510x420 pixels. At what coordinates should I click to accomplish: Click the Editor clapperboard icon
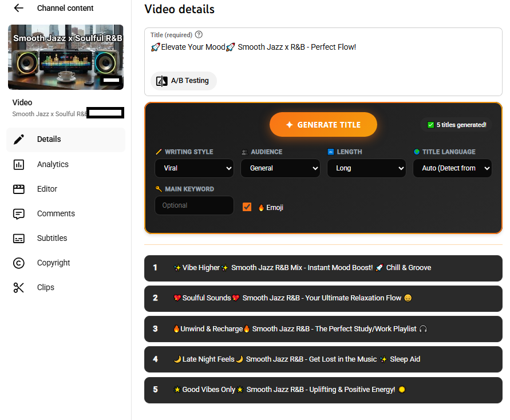(19, 189)
